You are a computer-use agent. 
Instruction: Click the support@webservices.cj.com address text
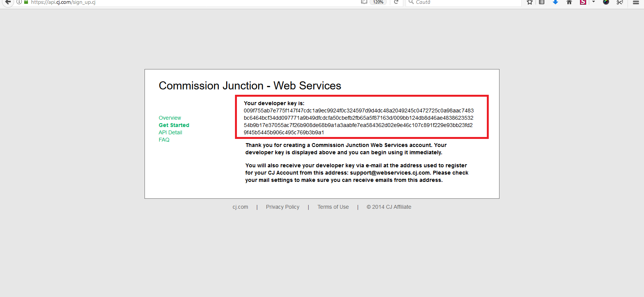click(x=390, y=173)
